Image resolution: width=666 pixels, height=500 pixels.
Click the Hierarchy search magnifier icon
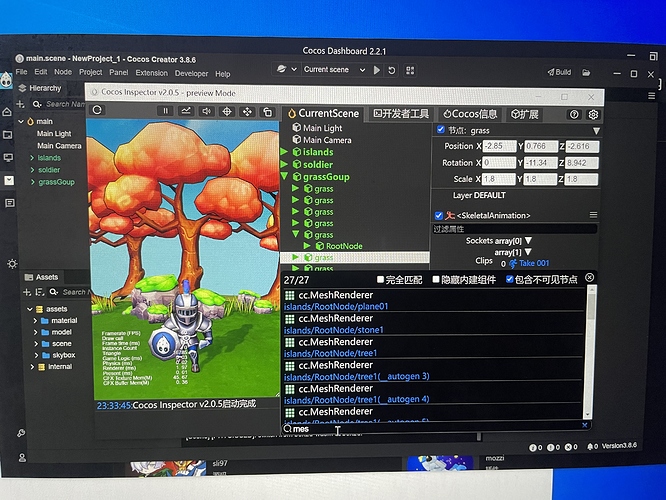pyautogui.click(x=37, y=104)
